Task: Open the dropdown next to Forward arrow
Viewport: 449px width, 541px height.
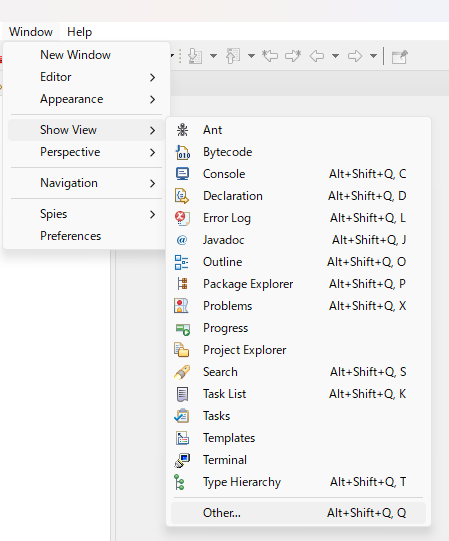Action: tap(373, 56)
